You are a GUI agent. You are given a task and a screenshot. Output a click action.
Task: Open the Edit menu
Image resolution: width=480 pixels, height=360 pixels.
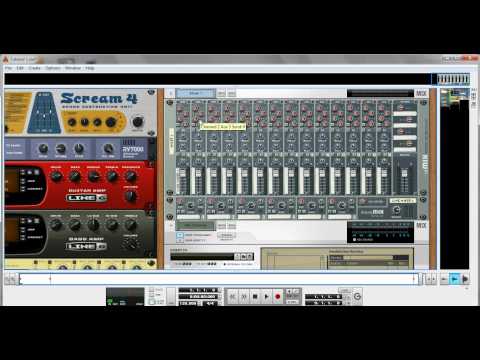point(20,68)
